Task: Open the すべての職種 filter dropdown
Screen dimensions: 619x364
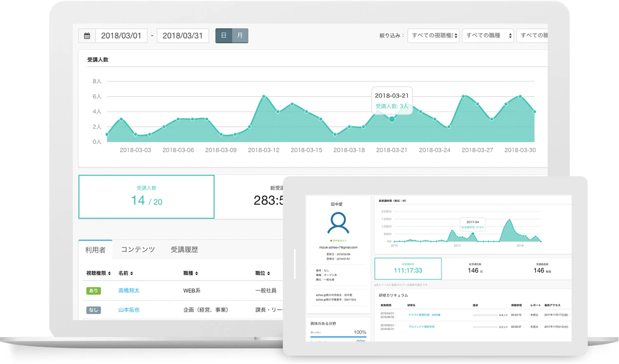Action: [488, 35]
